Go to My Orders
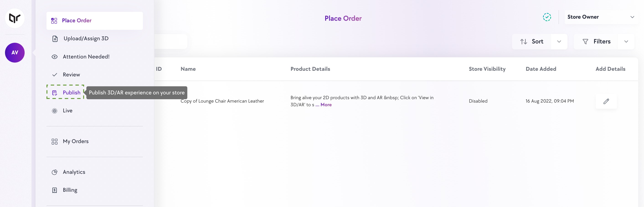The image size is (644, 207). [x=75, y=141]
